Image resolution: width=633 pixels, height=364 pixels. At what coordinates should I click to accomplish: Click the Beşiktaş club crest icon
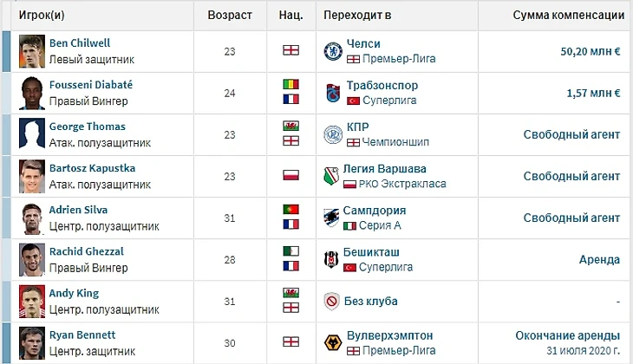click(333, 259)
